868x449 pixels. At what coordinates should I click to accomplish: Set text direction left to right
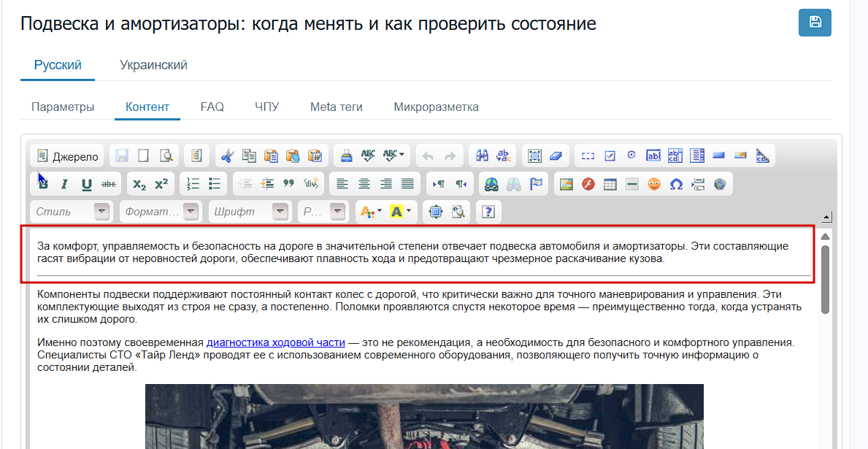tap(439, 184)
